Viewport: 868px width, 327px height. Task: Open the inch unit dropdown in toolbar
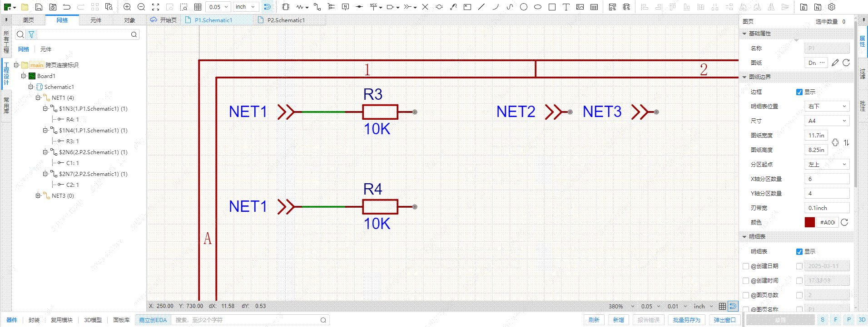click(246, 7)
